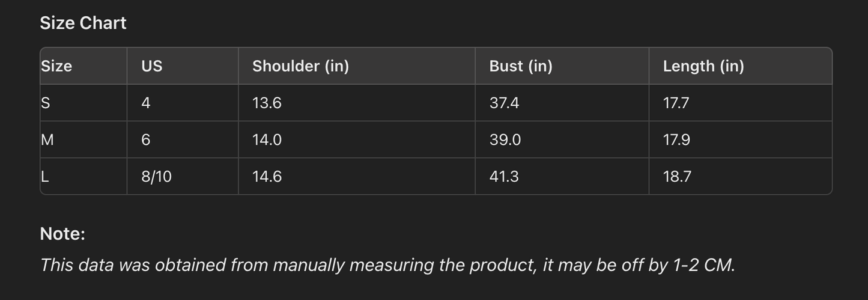Select the size S row label
The image size is (868, 300).
point(46,103)
